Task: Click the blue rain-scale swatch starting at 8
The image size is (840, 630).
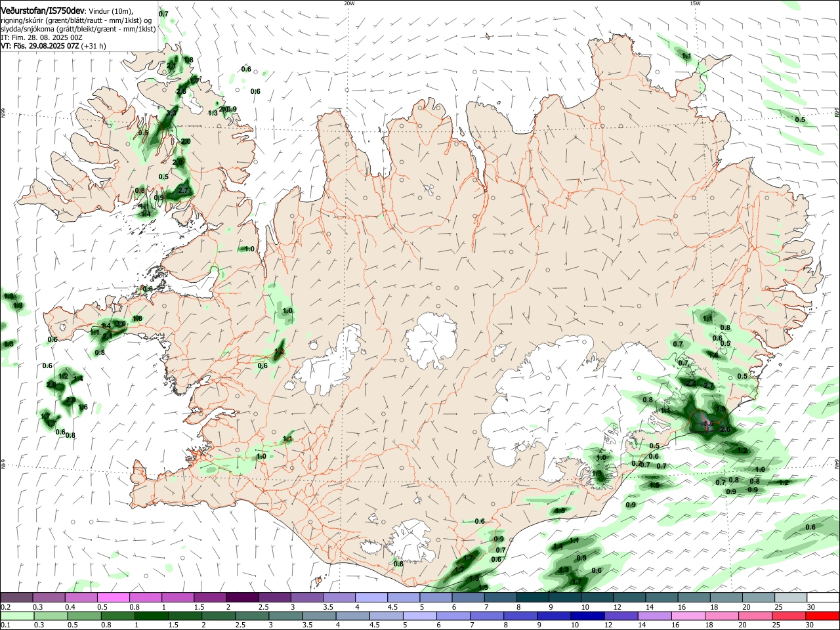Action: pyautogui.click(x=520, y=616)
